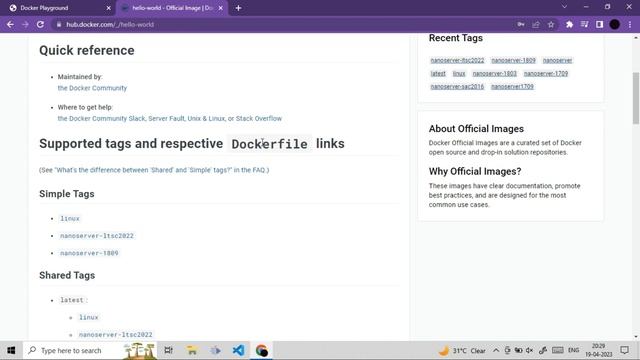The width and height of the screenshot is (640, 360).
Task: Open the Windows Start menu
Action: pos(11,351)
